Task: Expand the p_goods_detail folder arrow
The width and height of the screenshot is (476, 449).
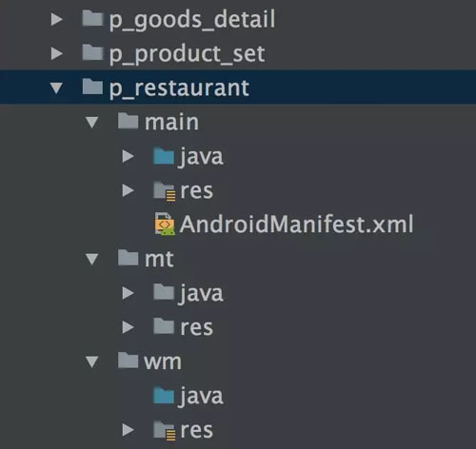Action: [57, 19]
